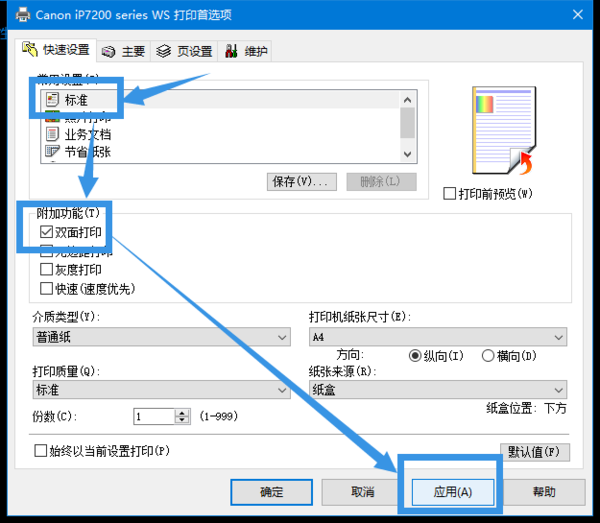600x523 pixels.
Task: Open the 介质类型 dropdown
Action: [161, 337]
